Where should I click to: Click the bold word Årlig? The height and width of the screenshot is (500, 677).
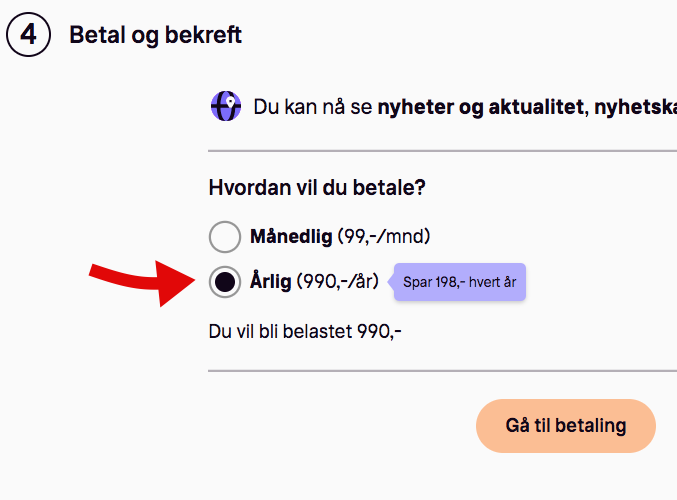tap(271, 282)
